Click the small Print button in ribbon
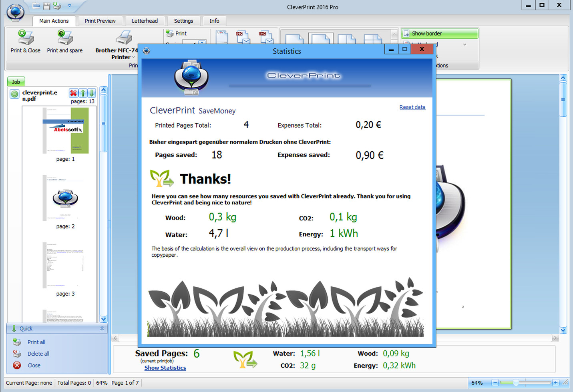 (176, 34)
